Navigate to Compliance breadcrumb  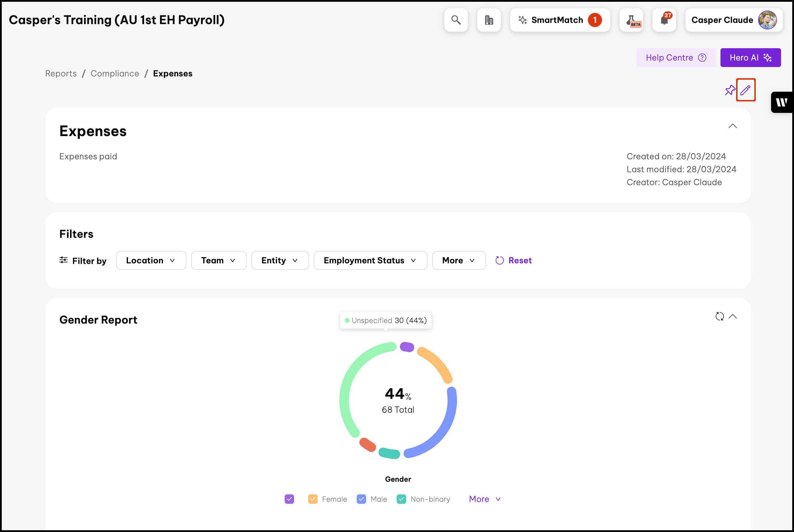(115, 73)
